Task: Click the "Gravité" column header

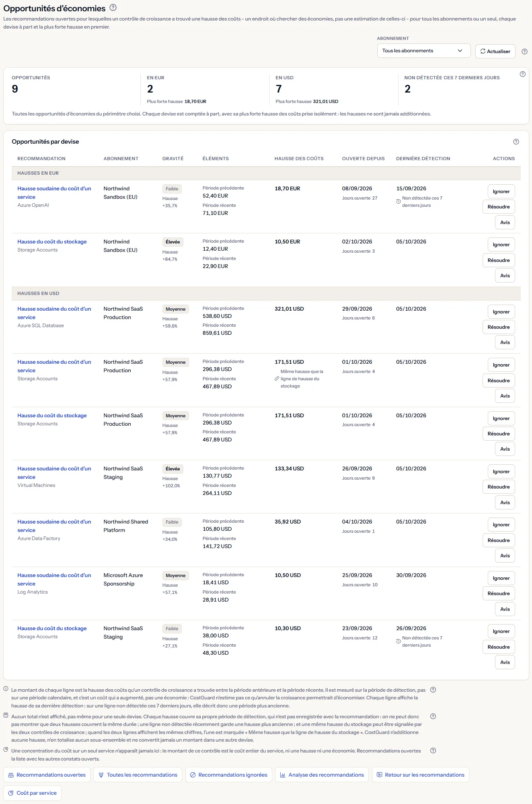Action: (x=173, y=159)
